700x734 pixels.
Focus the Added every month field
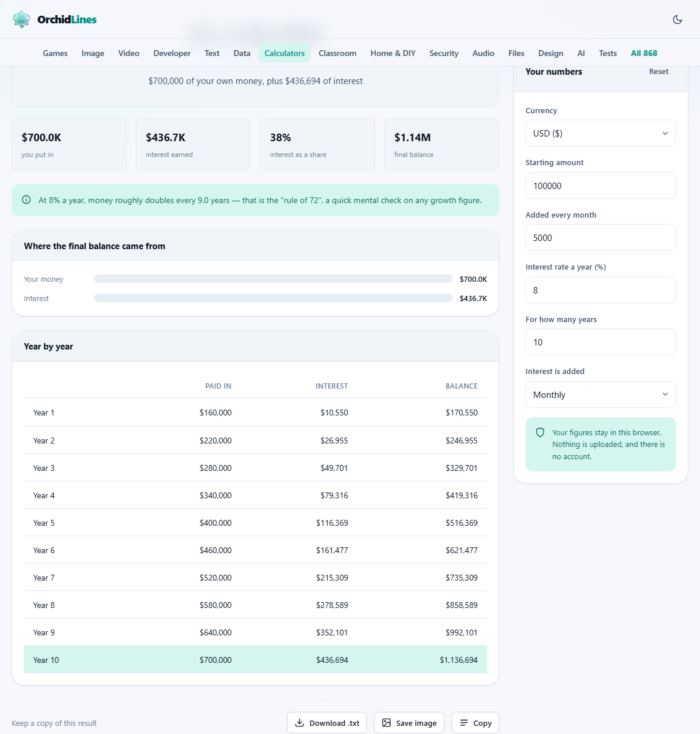[600, 237]
